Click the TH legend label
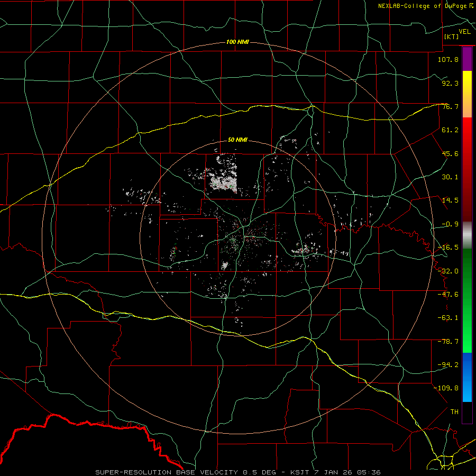The width and height of the screenshot is (476, 476). (454, 412)
